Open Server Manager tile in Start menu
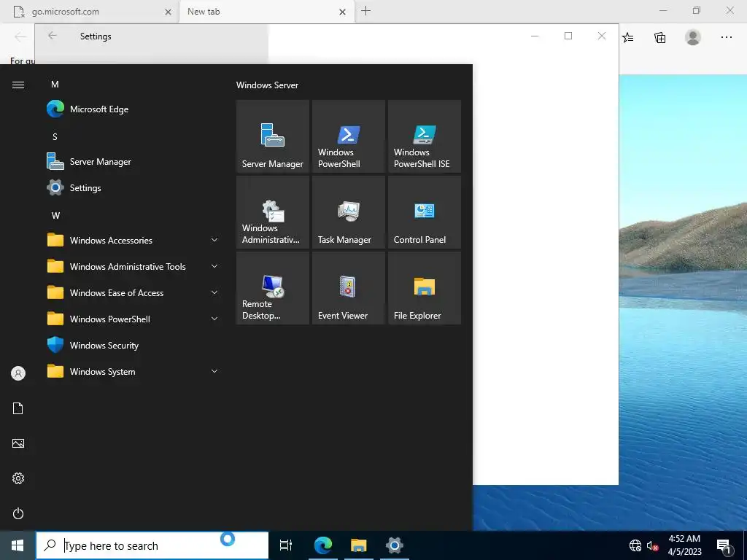The width and height of the screenshot is (747, 560). (x=273, y=136)
